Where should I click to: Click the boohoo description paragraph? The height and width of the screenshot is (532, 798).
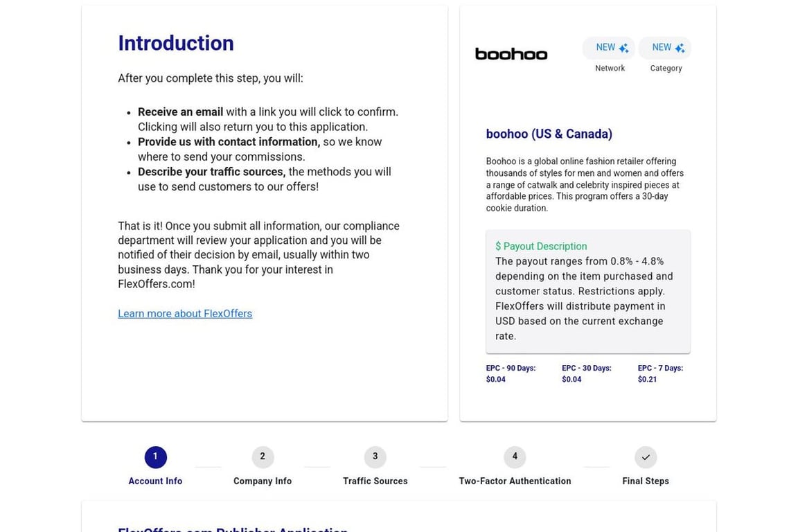pyautogui.click(x=585, y=185)
